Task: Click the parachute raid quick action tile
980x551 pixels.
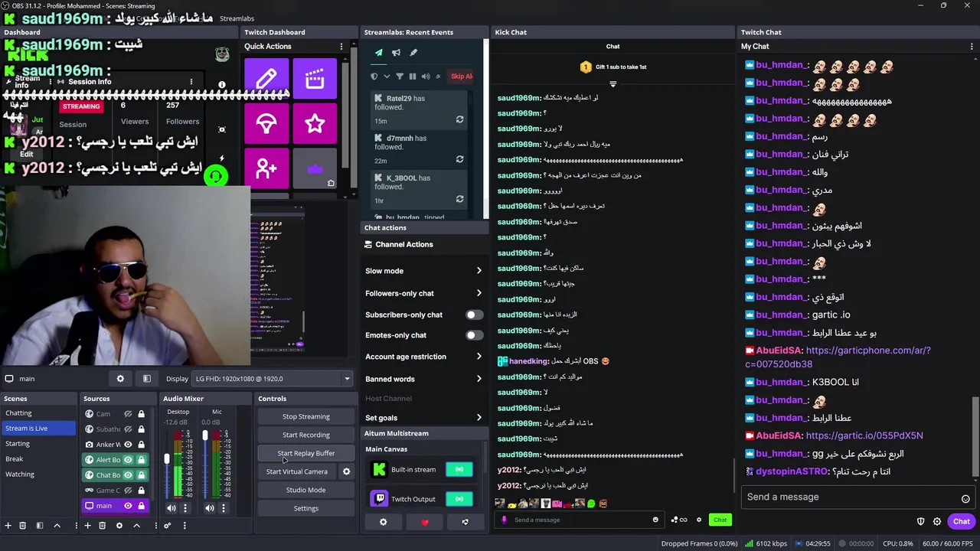Action: coord(266,123)
